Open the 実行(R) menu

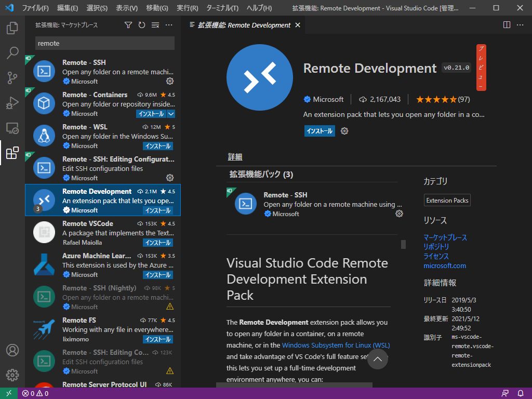point(187,8)
